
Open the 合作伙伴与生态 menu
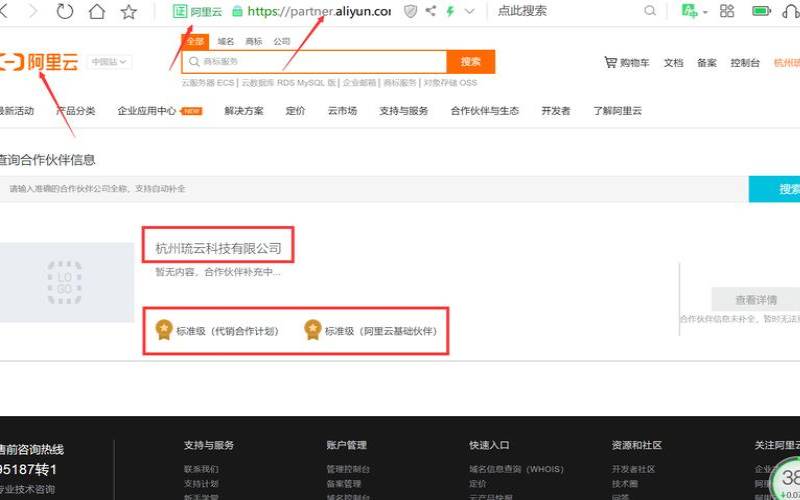tap(485, 111)
